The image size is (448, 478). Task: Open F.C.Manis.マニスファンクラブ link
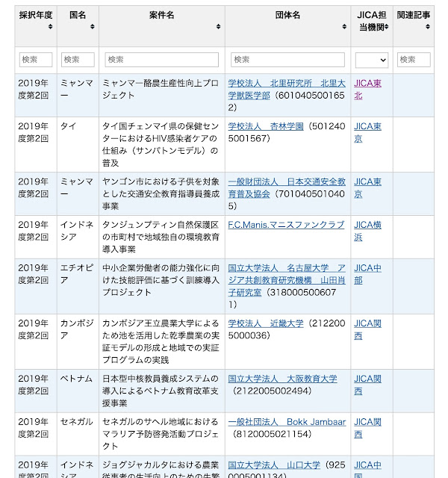click(286, 225)
